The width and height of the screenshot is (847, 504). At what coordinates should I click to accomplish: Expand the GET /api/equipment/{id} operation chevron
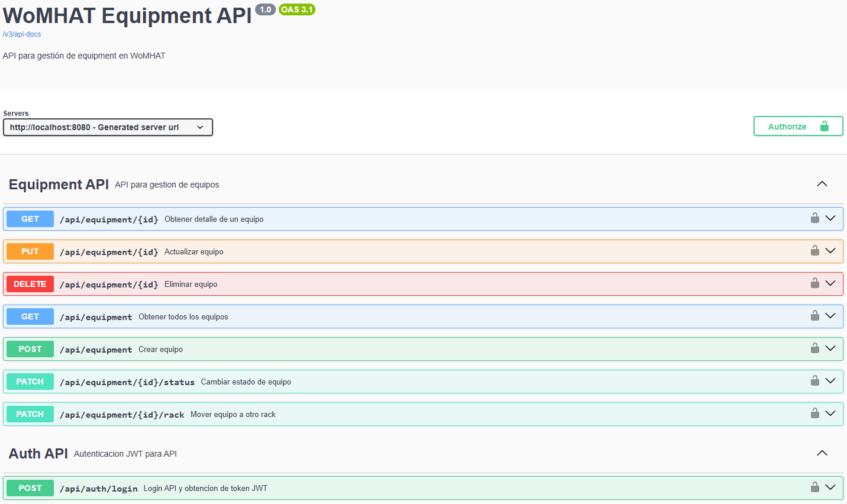(x=830, y=218)
